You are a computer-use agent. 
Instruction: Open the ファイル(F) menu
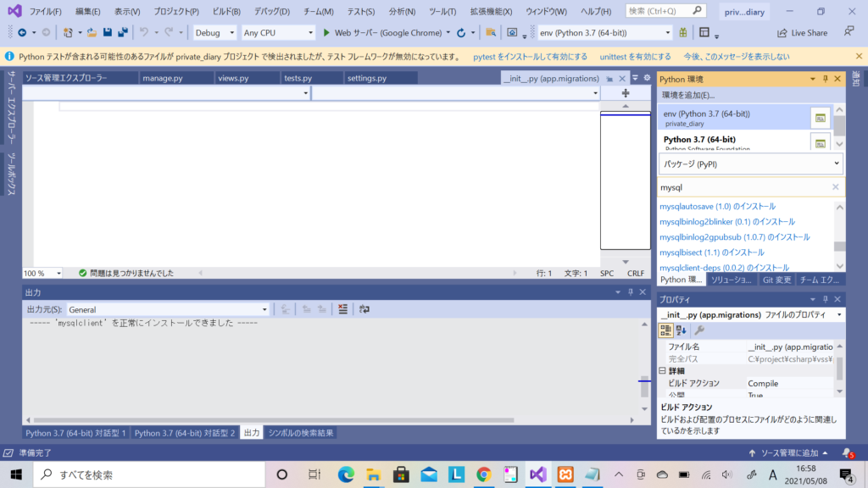(x=46, y=11)
